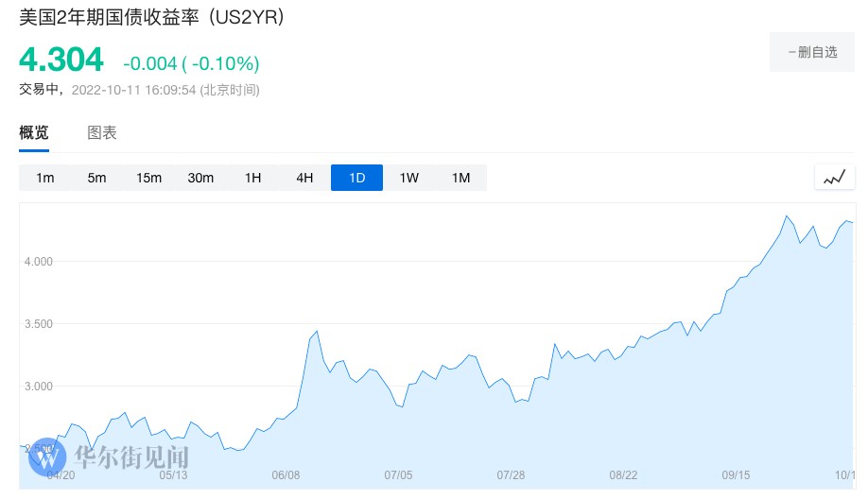
Task: Click the US2YR title heading
Action: coord(151,17)
